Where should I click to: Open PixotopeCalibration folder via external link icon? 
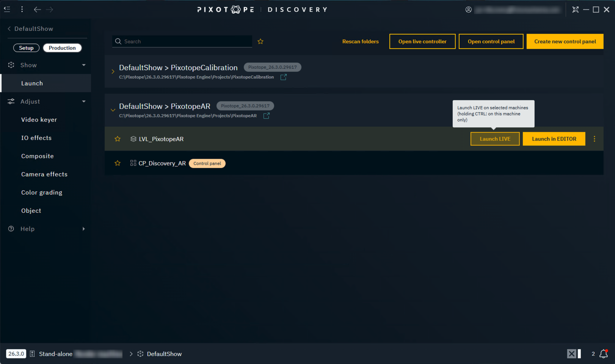283,77
